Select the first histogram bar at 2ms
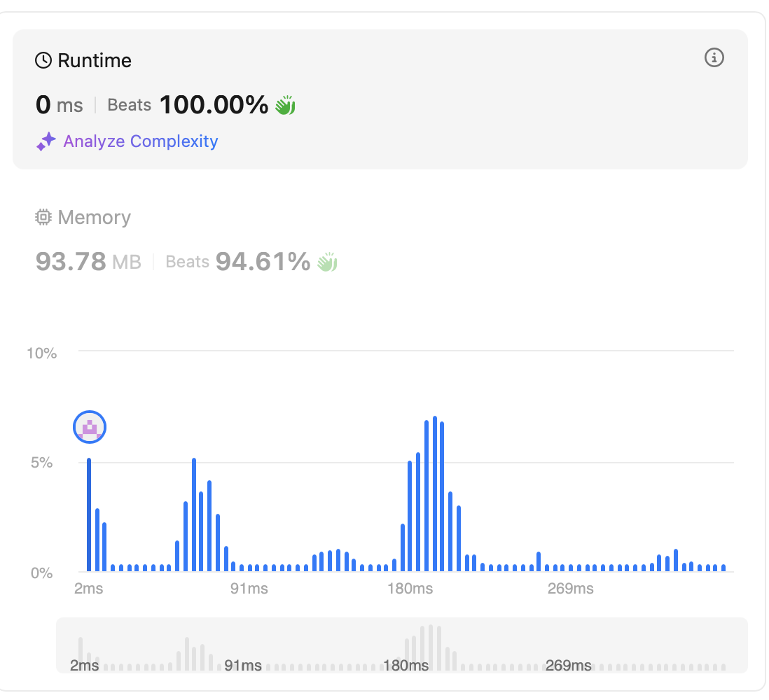Viewport: 769px width, 700px height. point(89,514)
